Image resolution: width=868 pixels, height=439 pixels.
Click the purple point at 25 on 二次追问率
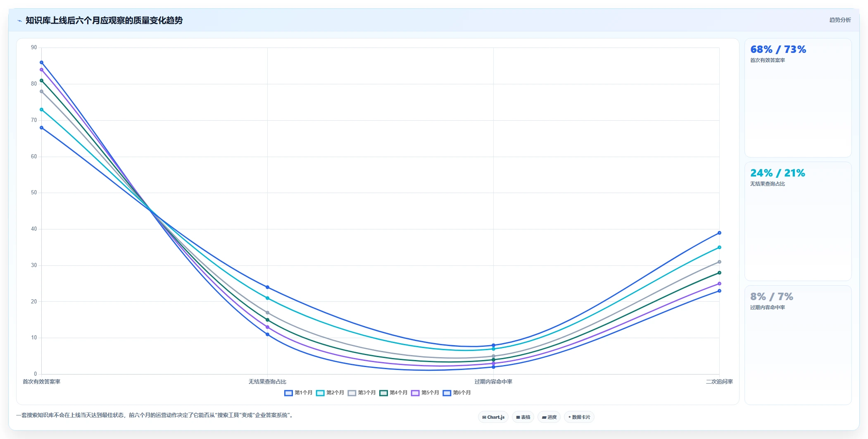[719, 284]
